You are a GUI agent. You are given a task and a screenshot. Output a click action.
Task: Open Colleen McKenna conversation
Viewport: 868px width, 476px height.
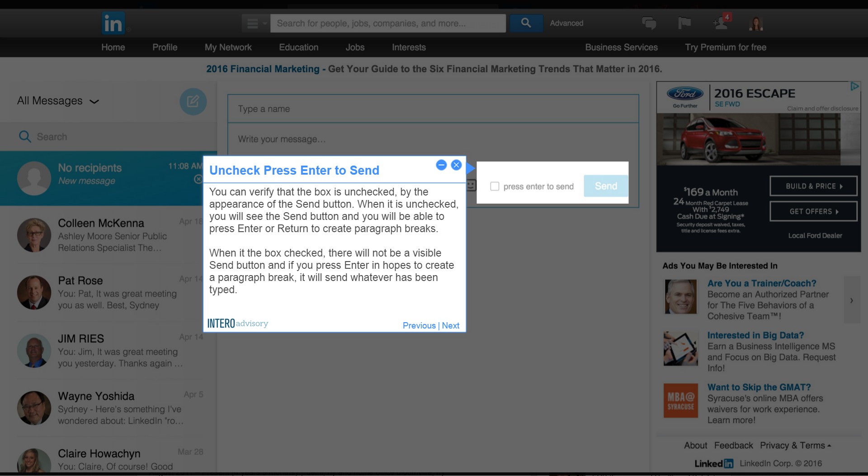[x=108, y=235]
